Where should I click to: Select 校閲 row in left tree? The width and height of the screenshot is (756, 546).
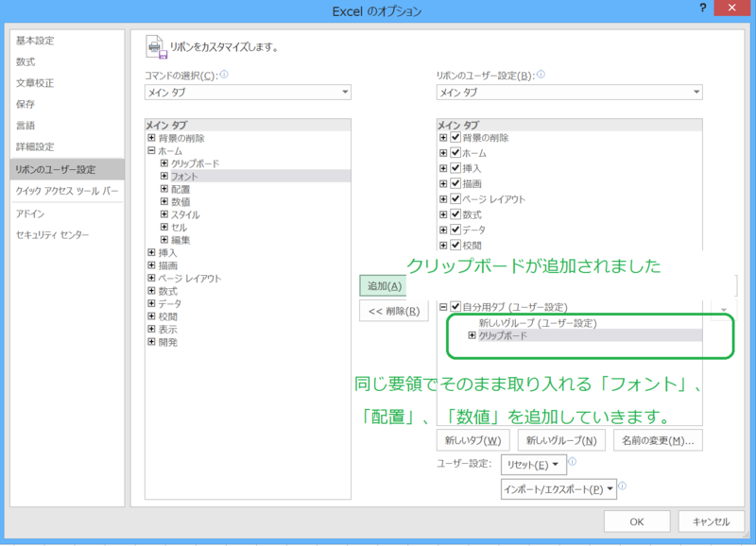point(168,316)
